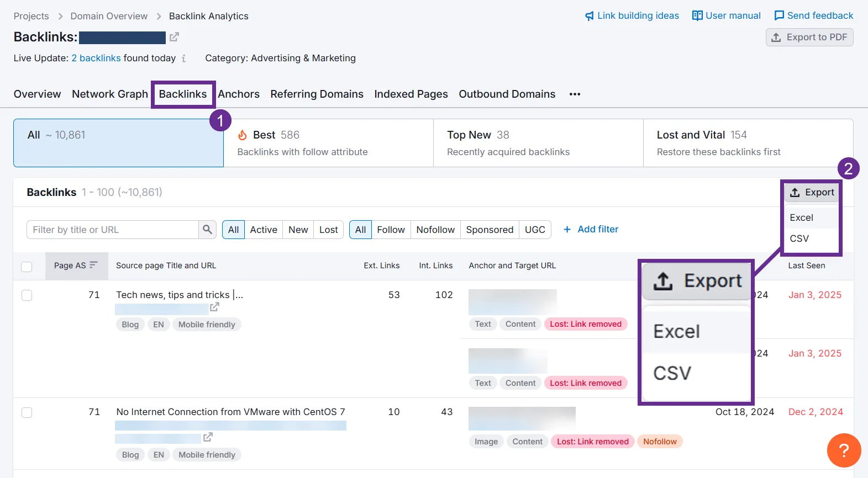Switch to the Anchors tab
Screen dimensions: 868x478
coord(239,94)
